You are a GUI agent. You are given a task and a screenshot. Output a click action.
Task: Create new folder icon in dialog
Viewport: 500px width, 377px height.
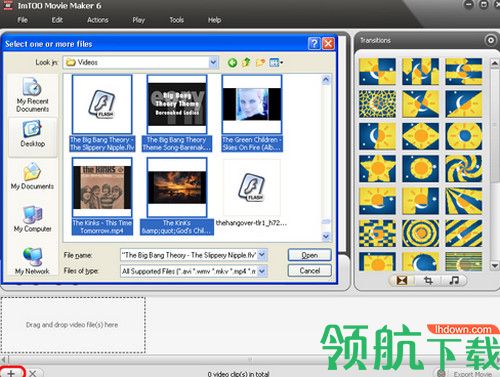click(260, 62)
